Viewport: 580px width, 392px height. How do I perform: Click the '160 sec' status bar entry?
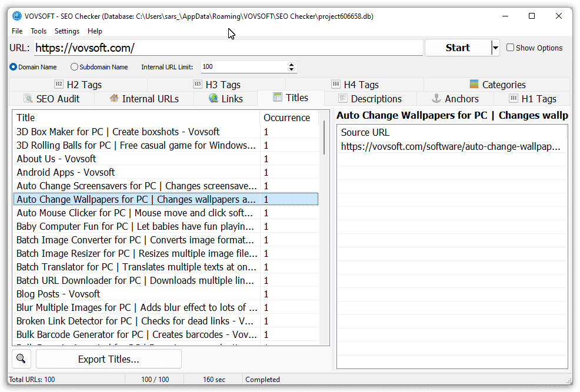[x=214, y=380]
